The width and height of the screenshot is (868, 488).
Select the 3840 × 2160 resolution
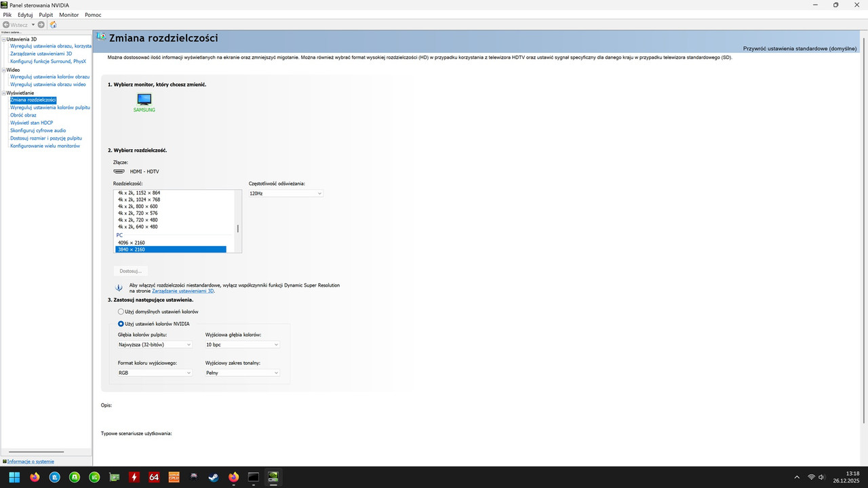(x=170, y=249)
